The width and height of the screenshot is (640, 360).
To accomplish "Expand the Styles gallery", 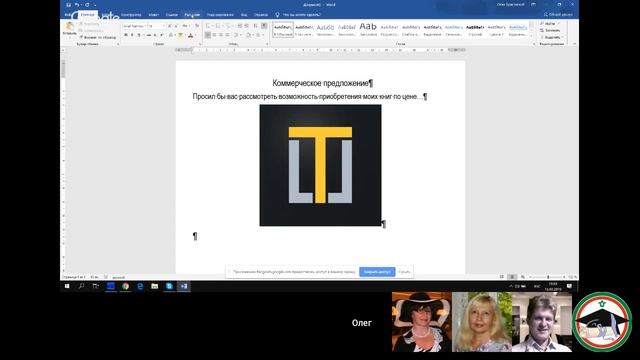I will point(531,36).
